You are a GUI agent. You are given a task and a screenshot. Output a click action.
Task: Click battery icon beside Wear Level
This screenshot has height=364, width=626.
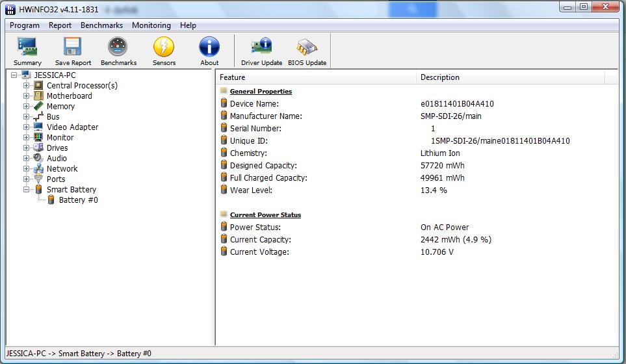click(224, 190)
